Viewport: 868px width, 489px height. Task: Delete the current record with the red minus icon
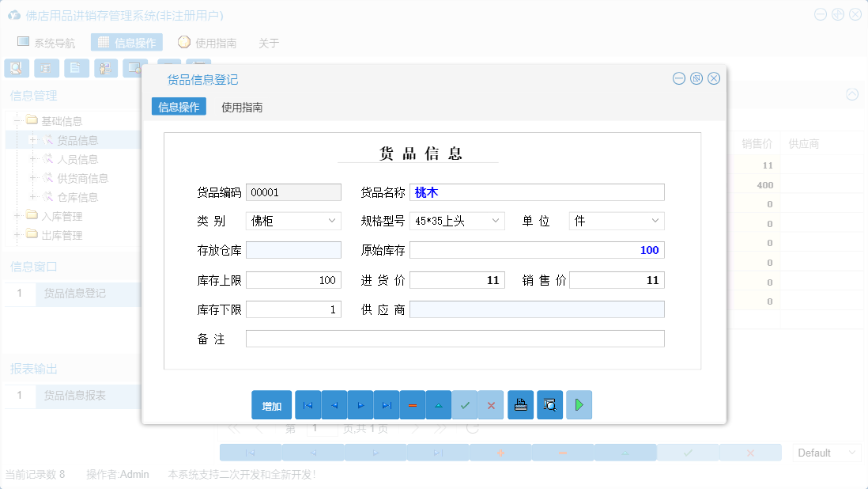pos(413,404)
